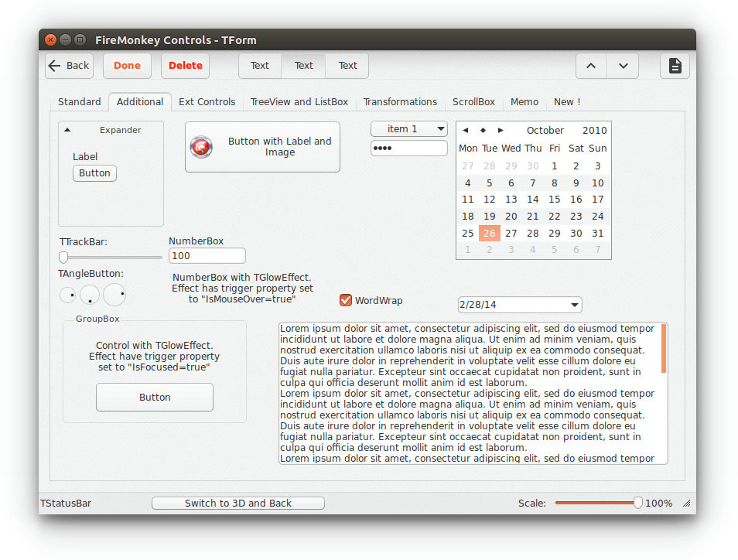Click the Button inside the GroupBox

tap(155, 397)
